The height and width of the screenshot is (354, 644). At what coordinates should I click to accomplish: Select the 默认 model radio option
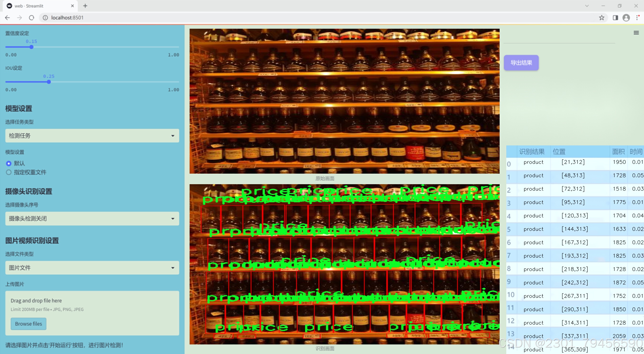point(9,163)
